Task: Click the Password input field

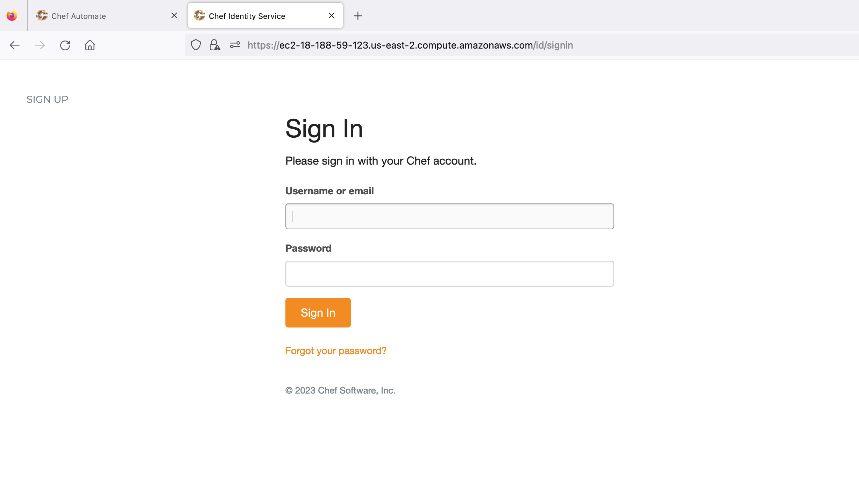Action: point(449,273)
